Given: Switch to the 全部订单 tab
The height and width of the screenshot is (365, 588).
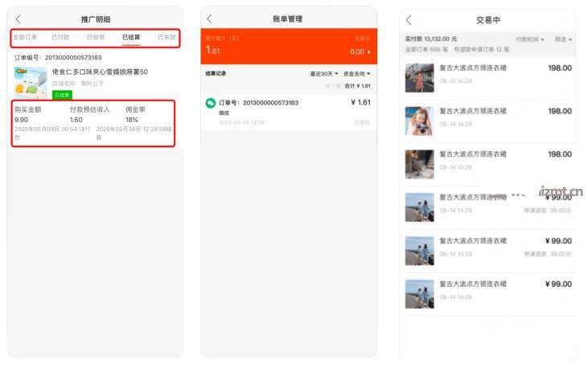Looking at the screenshot, I should 25,38.
